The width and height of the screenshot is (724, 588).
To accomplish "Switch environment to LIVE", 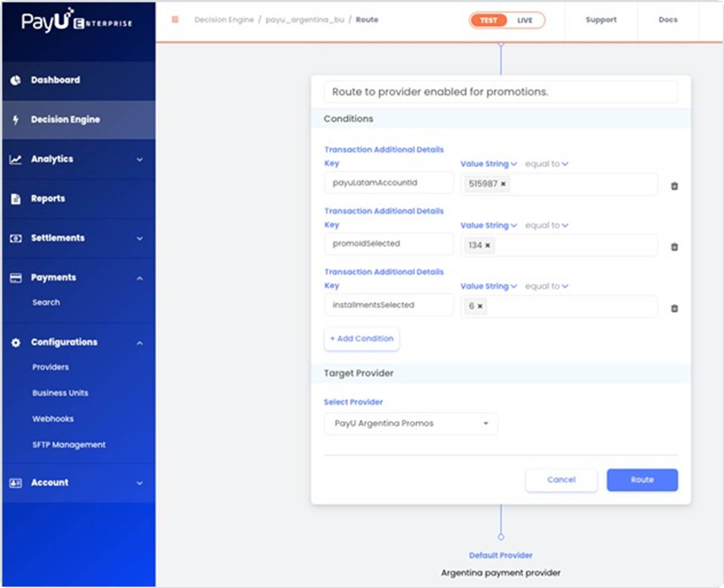I will pyautogui.click(x=525, y=20).
